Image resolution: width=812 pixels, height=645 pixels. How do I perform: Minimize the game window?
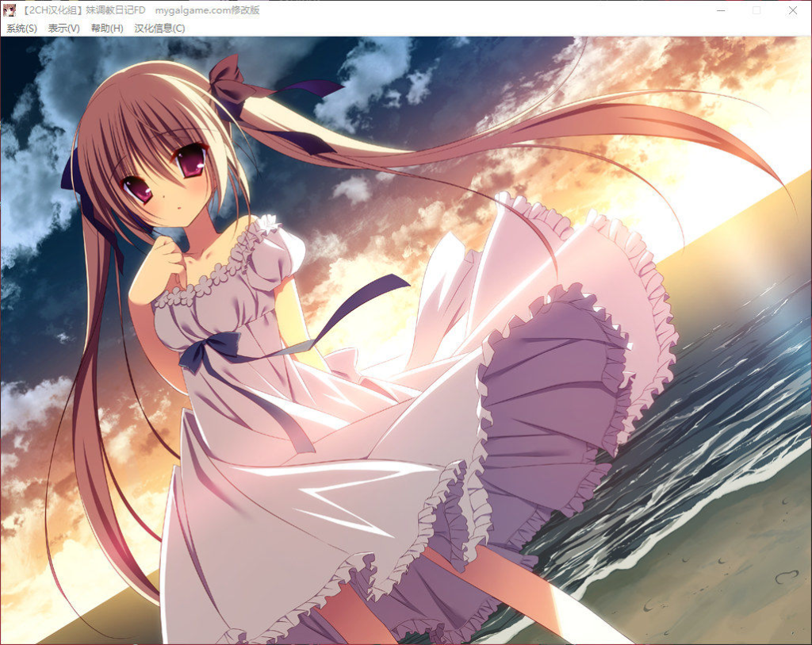(720, 10)
